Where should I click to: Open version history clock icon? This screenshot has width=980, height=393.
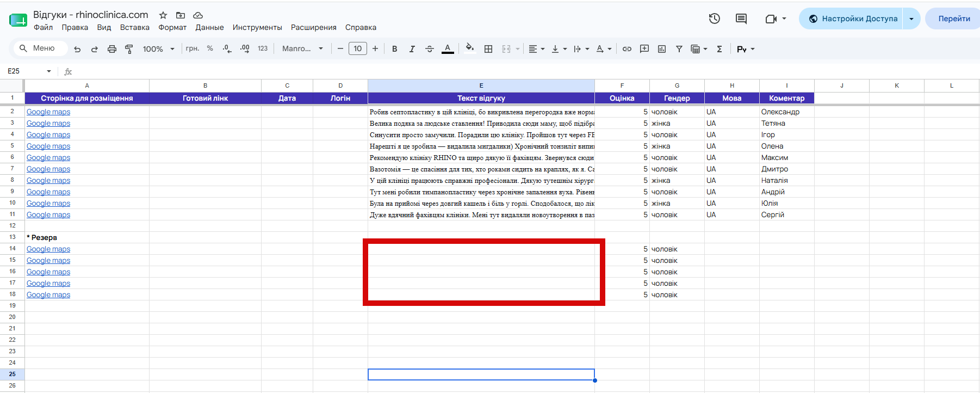[x=715, y=19]
